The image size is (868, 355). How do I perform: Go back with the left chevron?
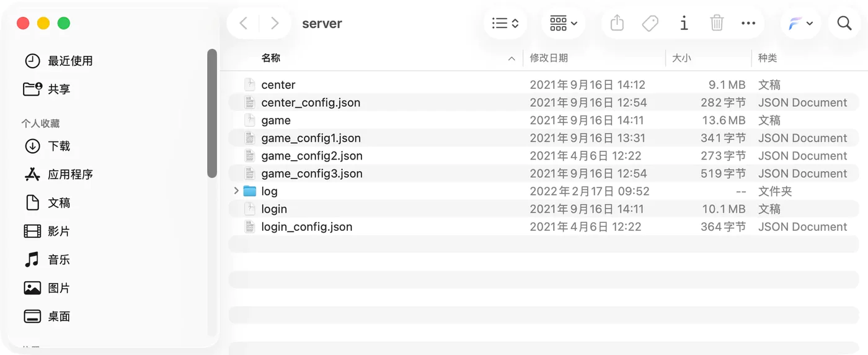tap(243, 24)
